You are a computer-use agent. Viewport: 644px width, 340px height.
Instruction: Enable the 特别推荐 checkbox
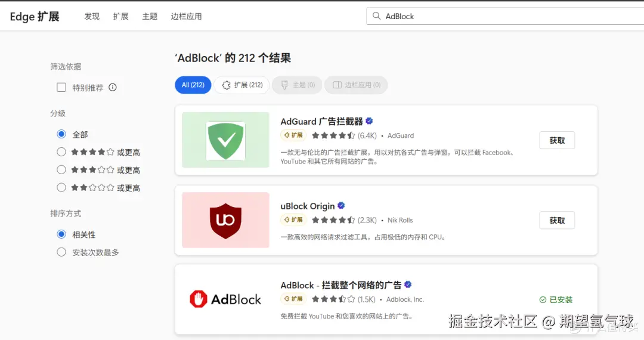(x=61, y=88)
